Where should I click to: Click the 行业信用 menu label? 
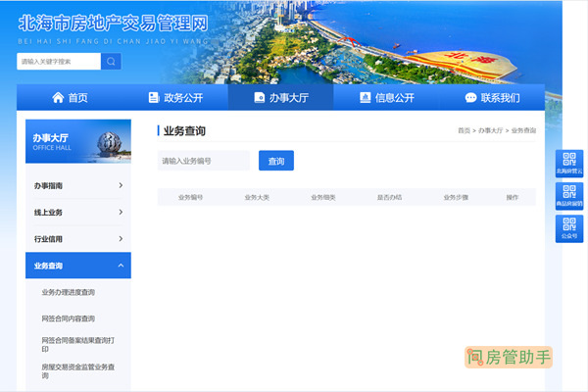(x=48, y=239)
